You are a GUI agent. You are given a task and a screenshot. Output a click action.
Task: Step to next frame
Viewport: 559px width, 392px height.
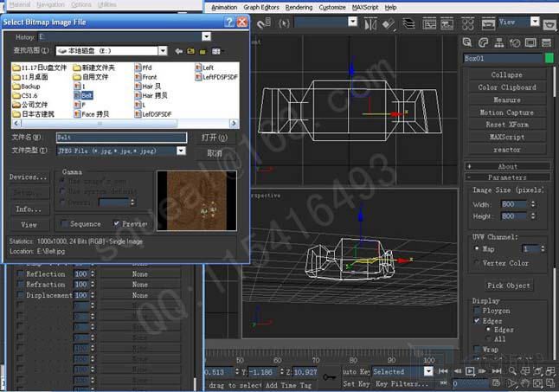(482, 371)
